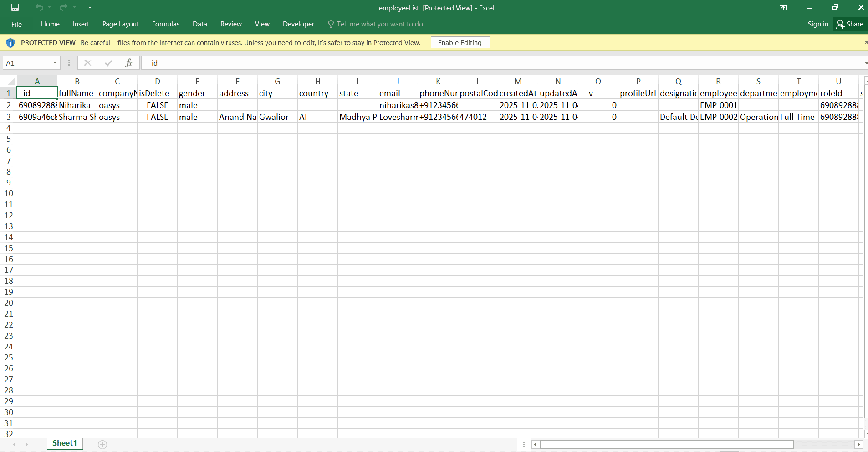The image size is (868, 452).
Task: Add a new worksheet with the plus icon
Action: coord(102,444)
